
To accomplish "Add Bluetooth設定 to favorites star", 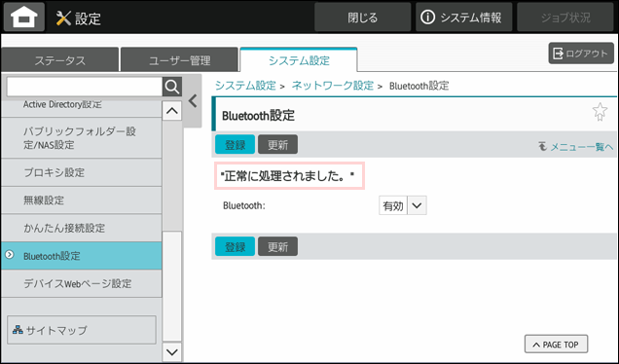I will pyautogui.click(x=600, y=112).
